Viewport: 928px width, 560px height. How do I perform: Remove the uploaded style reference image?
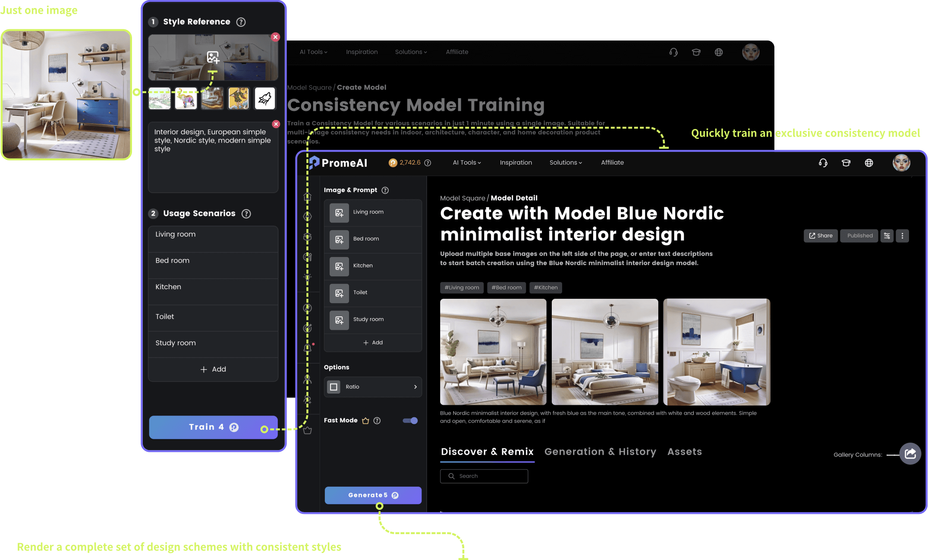pyautogui.click(x=275, y=37)
